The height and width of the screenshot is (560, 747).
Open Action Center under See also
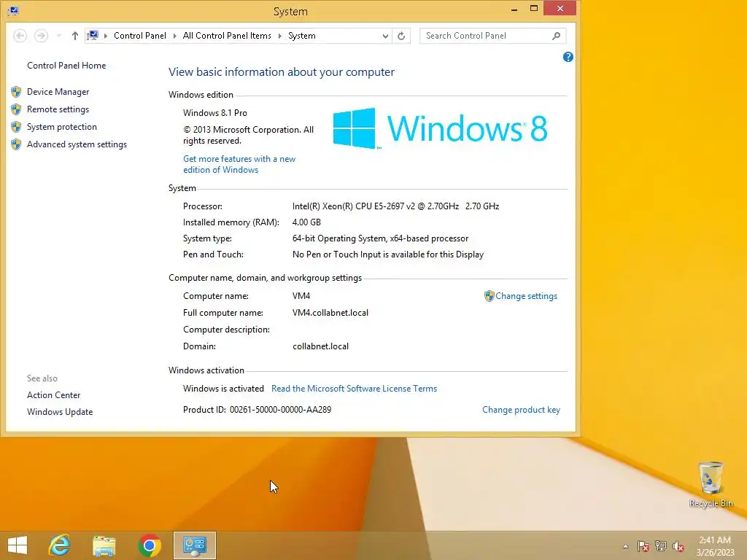53,394
